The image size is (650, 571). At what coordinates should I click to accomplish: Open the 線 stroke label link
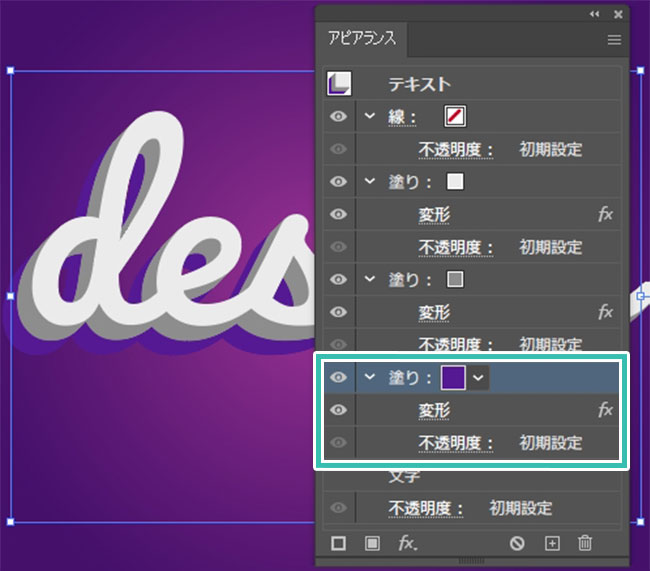(x=402, y=117)
